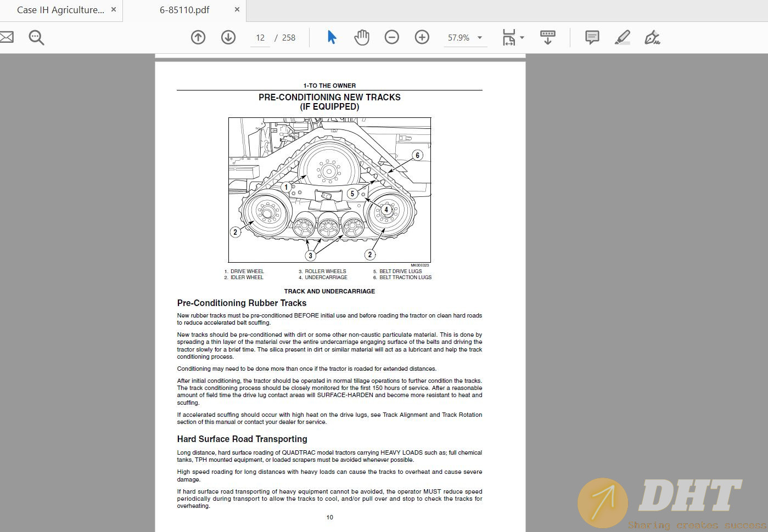Select the arrow selection tool
Viewport: 768px width, 532px height.
tap(332, 37)
